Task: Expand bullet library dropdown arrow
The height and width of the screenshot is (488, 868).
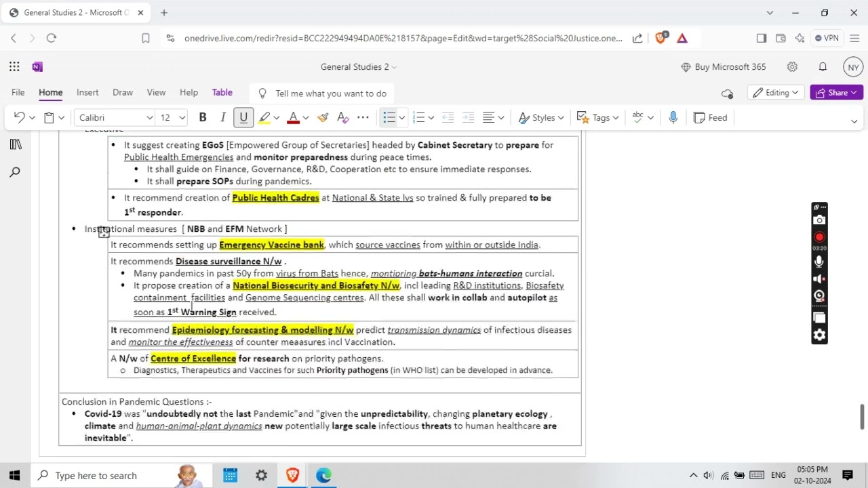Action: coord(401,118)
